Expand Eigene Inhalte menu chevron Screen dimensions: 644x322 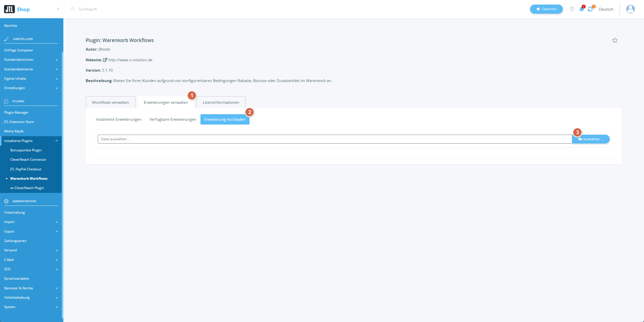point(57,79)
